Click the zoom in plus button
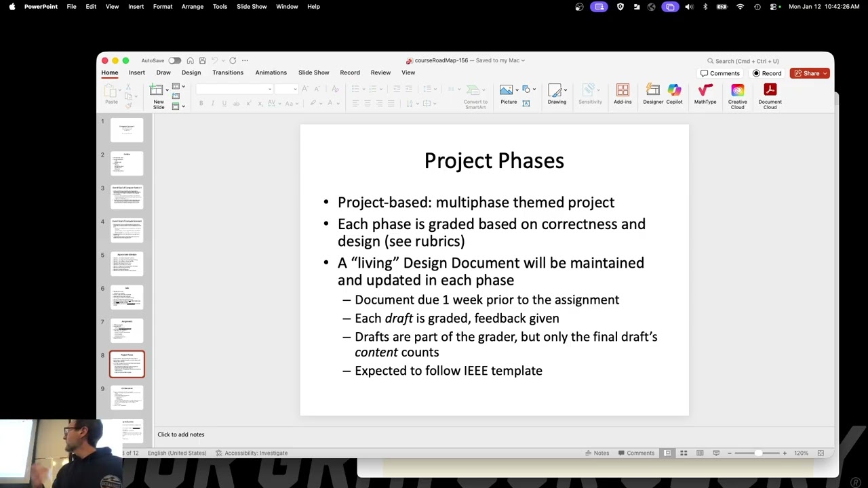 pyautogui.click(x=785, y=453)
